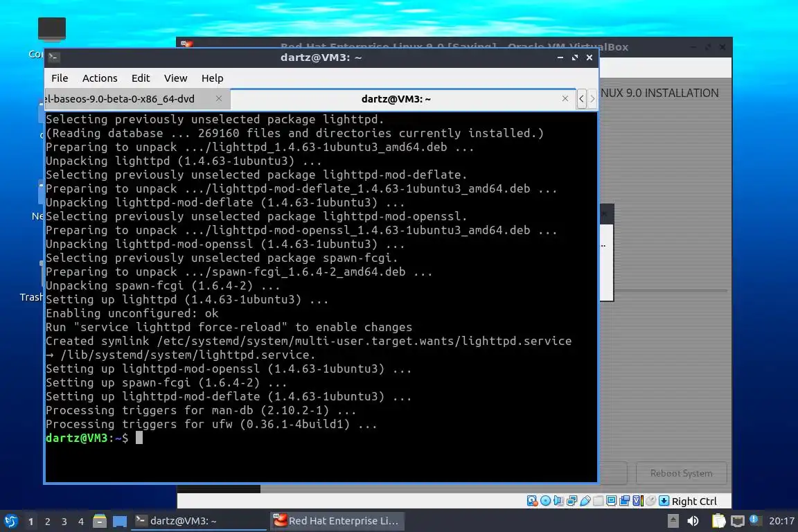798x532 pixels.
Task: Open the Lubuntu application menu
Action: tap(11, 521)
